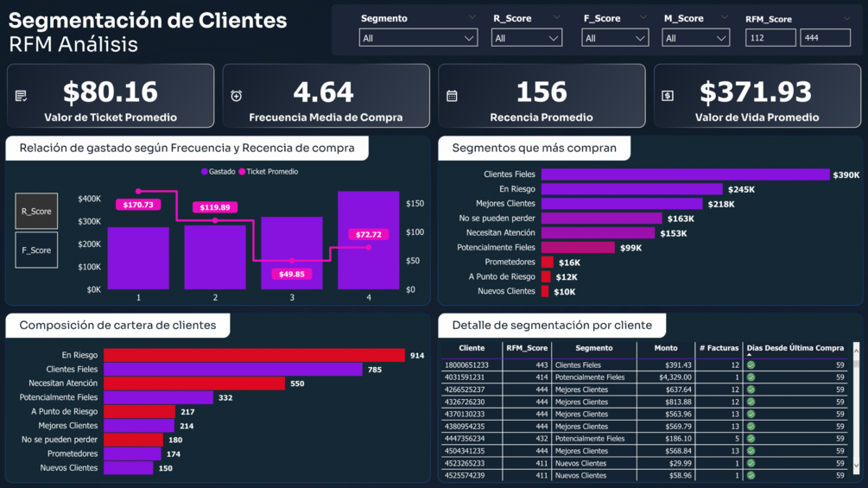
Task: Select the En Riesgo $245K bar
Action: [x=631, y=189]
